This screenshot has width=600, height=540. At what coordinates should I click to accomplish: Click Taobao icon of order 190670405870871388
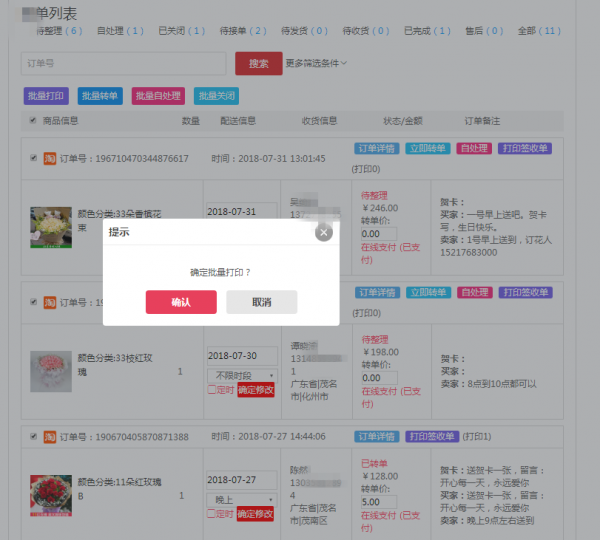[x=49, y=437]
